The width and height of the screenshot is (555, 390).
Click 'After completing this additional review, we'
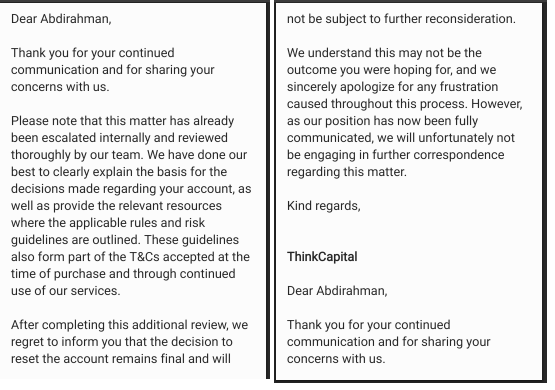[130, 325]
